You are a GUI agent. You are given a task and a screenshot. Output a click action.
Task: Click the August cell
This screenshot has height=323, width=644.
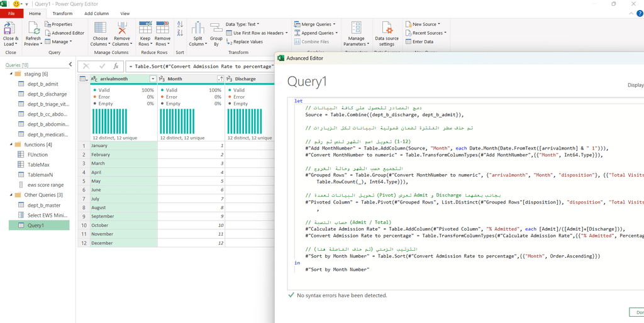tap(124, 207)
